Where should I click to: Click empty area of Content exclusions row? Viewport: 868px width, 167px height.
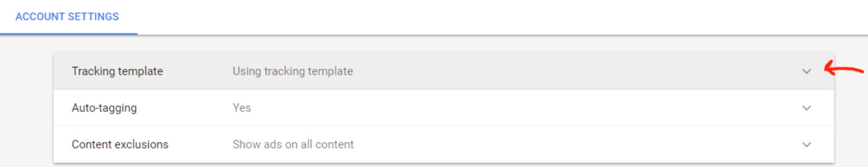click(x=572, y=145)
